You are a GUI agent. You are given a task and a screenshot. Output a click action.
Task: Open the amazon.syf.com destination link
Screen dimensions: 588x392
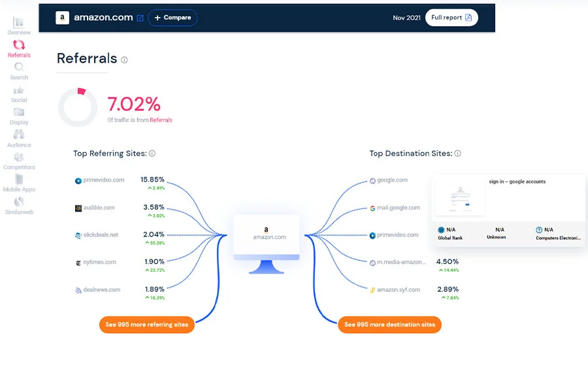pyautogui.click(x=399, y=289)
